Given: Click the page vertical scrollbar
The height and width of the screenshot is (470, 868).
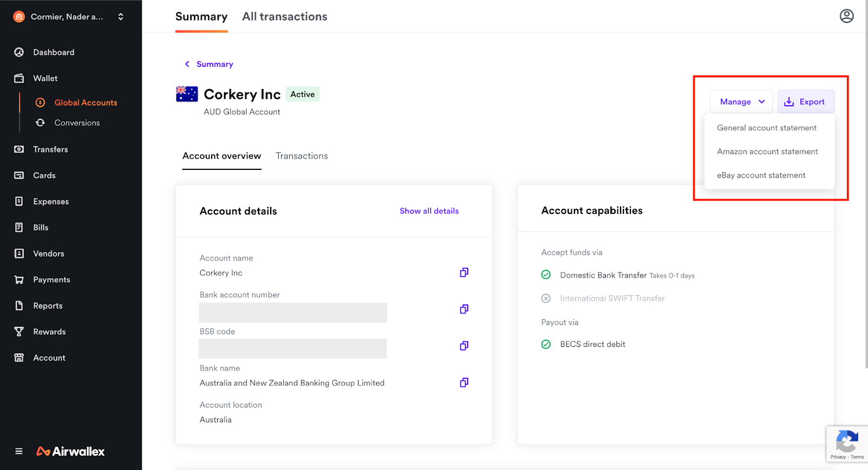Looking at the screenshot, I should pos(866,185).
